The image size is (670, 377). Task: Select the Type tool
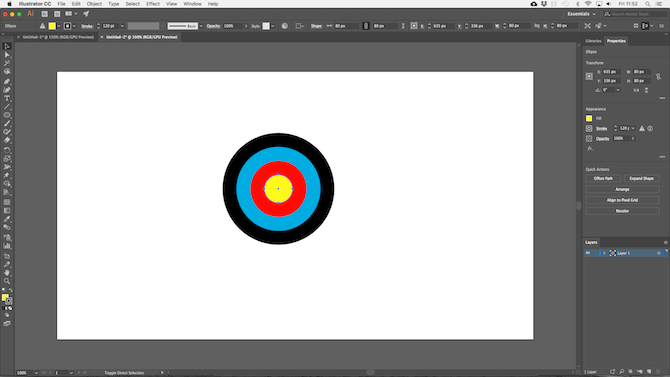[x=7, y=98]
